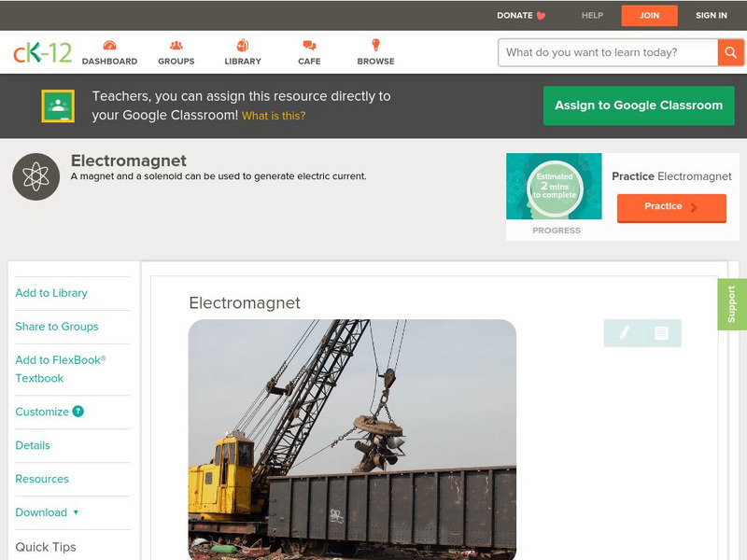The height and width of the screenshot is (560, 747).
Task: Click Add to Library link
Action: pyautogui.click(x=51, y=293)
